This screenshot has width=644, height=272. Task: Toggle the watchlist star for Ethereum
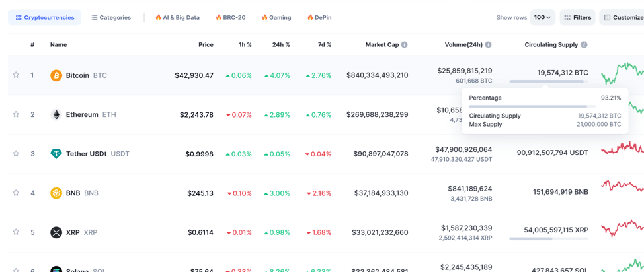pos(16,114)
